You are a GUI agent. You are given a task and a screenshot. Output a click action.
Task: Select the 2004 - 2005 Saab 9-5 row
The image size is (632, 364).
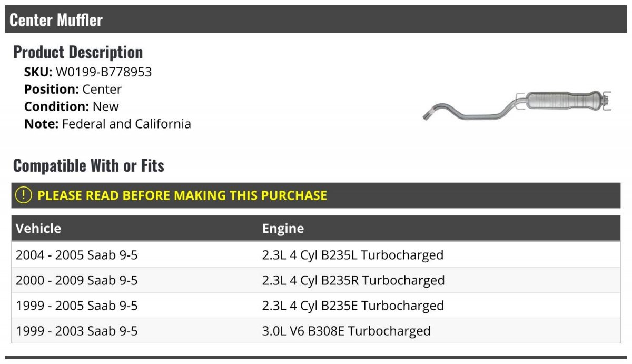point(77,255)
